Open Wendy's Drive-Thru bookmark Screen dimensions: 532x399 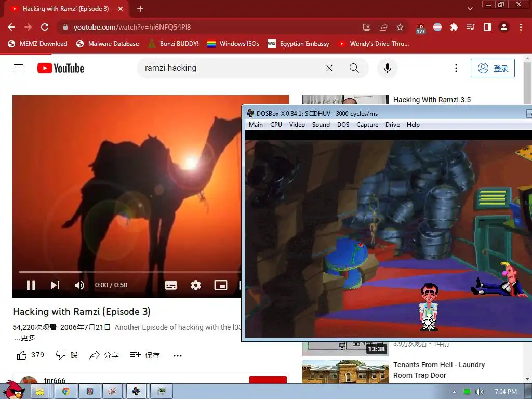click(373, 44)
